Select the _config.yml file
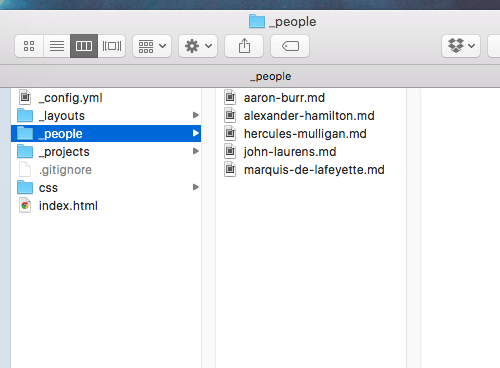500x368 pixels. [x=106, y=97]
